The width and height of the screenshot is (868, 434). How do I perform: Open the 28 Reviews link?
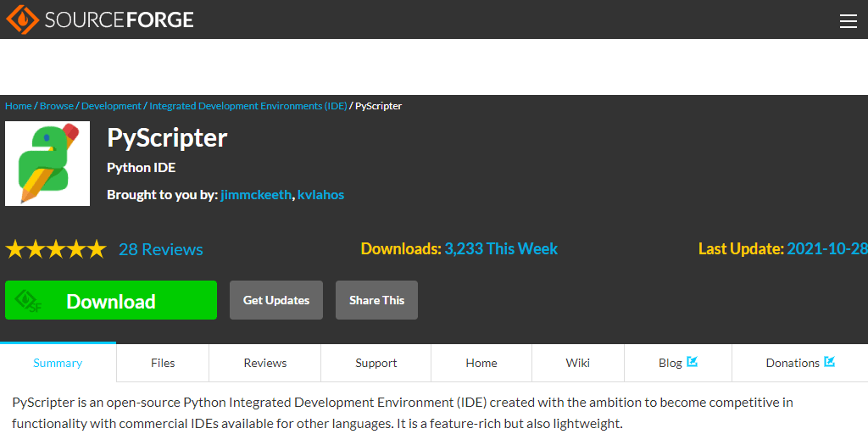click(160, 249)
